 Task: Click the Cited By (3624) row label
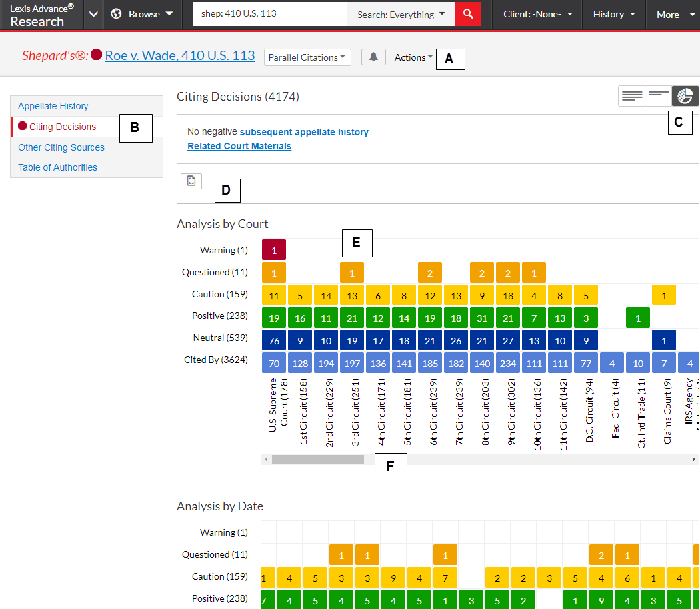click(215, 360)
